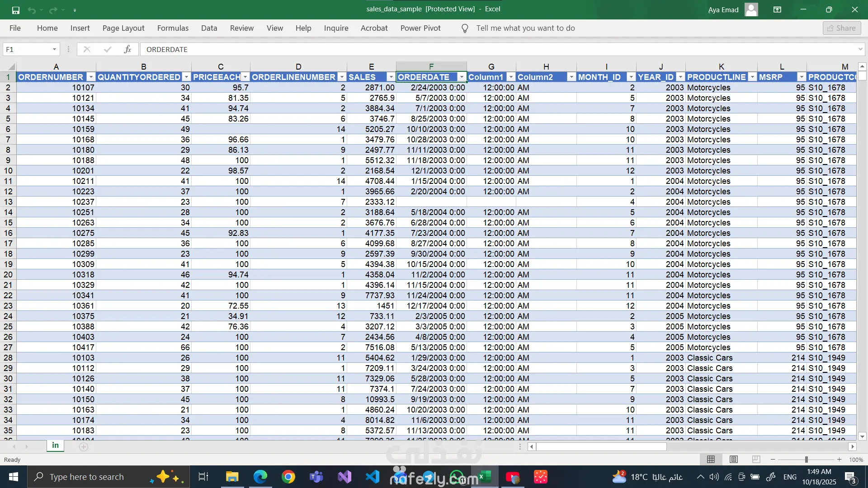Switch to Page Break Preview icon
Viewport: 868px width, 488px height.
coord(756,460)
